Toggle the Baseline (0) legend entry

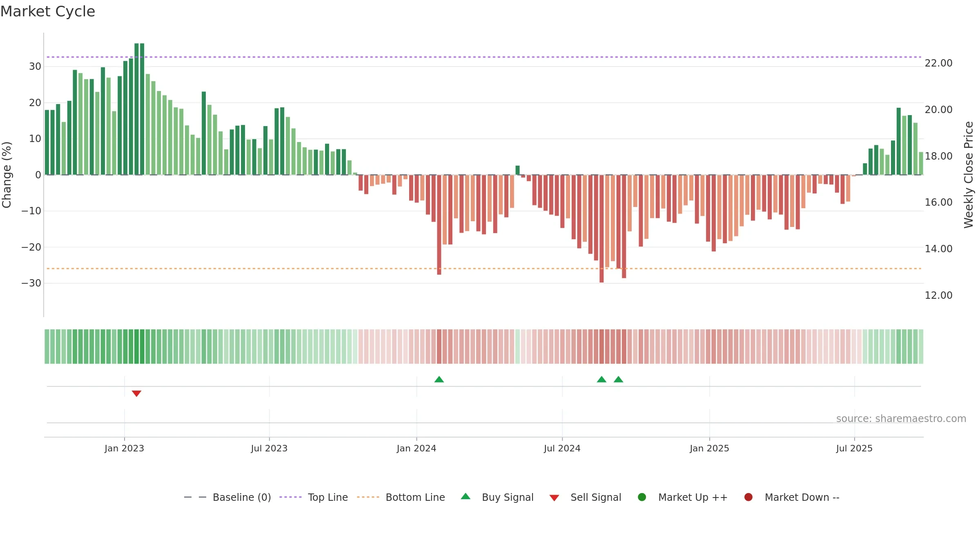tap(227, 497)
